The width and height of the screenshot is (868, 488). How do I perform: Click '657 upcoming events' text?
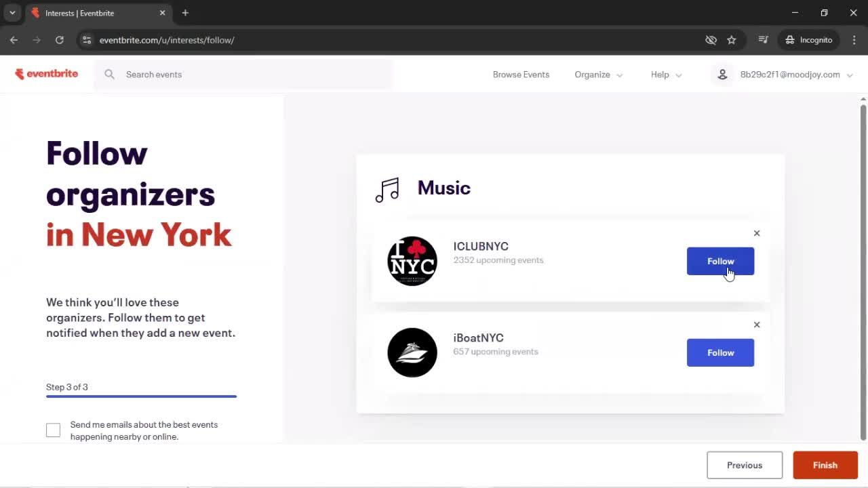(x=496, y=352)
